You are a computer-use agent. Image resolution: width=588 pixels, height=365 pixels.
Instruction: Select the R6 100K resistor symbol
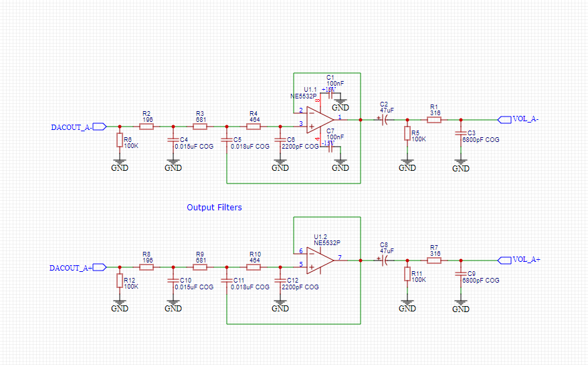point(120,140)
